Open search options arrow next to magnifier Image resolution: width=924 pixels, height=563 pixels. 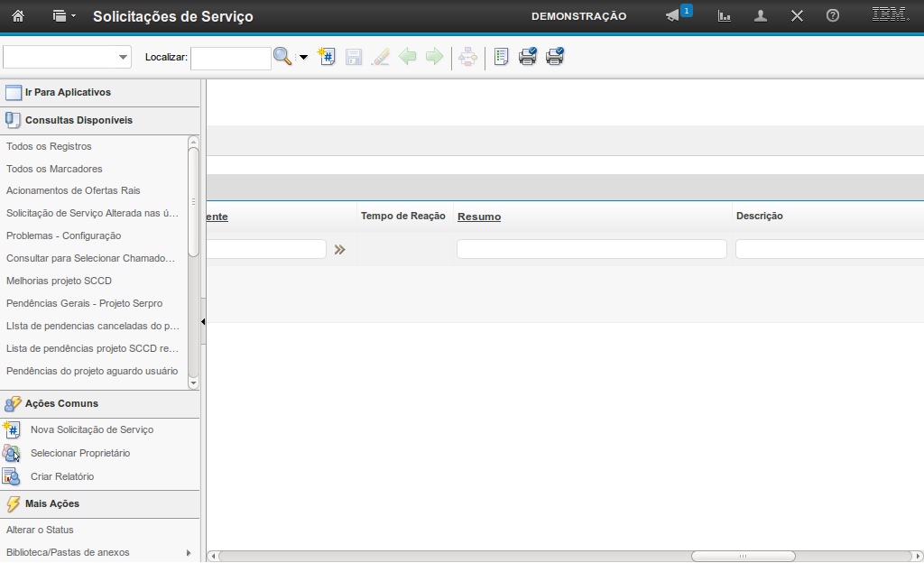303,57
